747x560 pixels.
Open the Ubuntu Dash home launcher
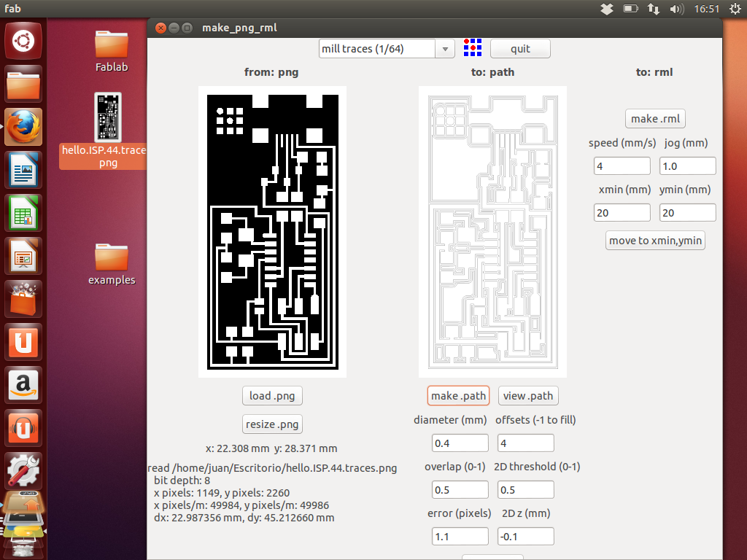(23, 41)
